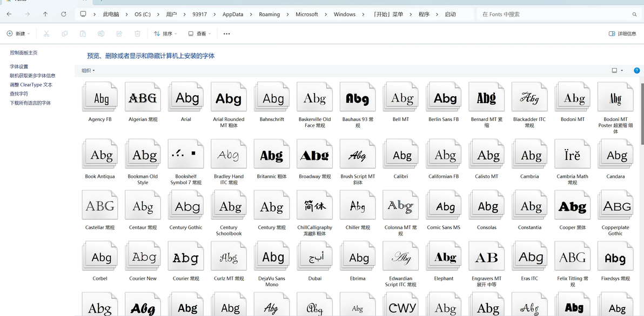Expand chevron after Windows in address bar
The width and height of the screenshot is (644, 316).
(364, 15)
